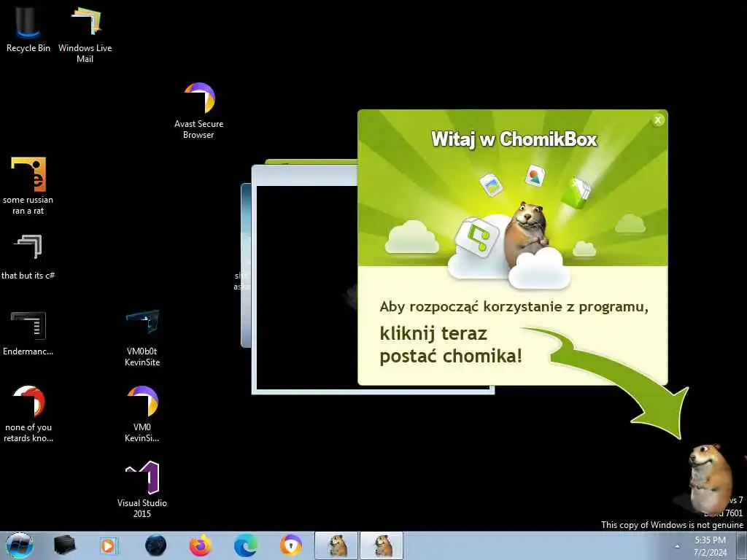Click the dark globe icon on taskbar
This screenshot has height=560, width=747.
(x=155, y=545)
